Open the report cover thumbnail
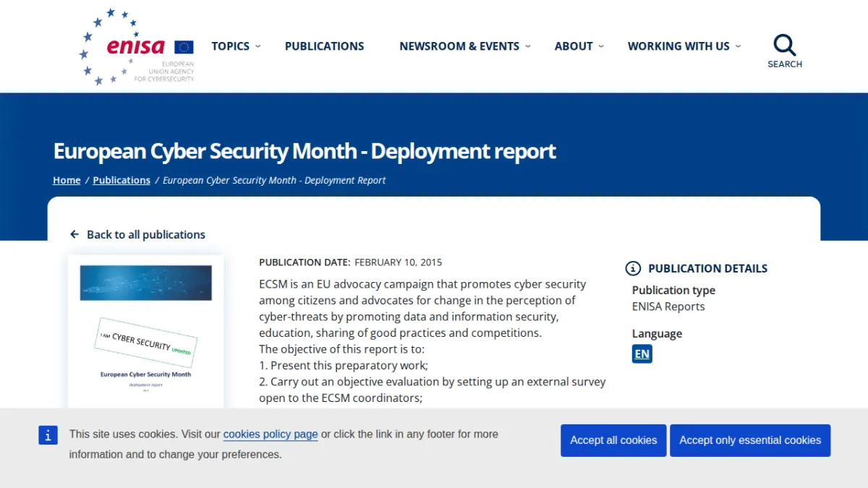This screenshot has height=488, width=868. click(x=146, y=331)
